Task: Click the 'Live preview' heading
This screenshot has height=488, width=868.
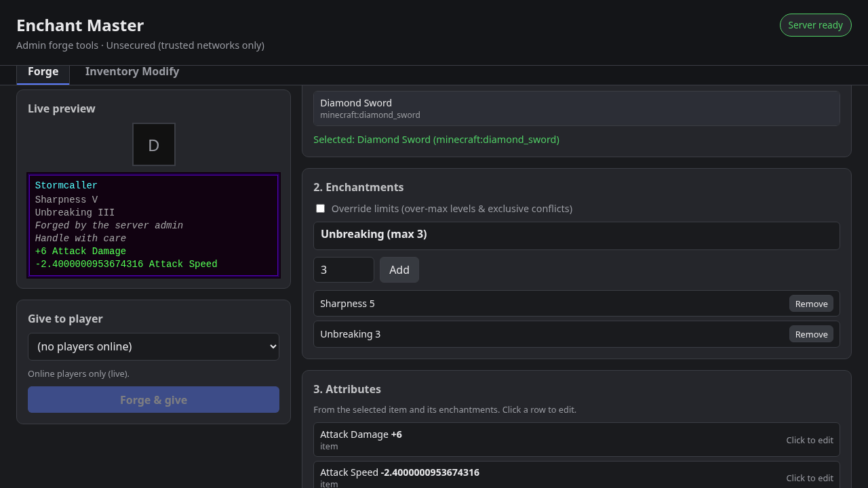Action: pos(62,108)
